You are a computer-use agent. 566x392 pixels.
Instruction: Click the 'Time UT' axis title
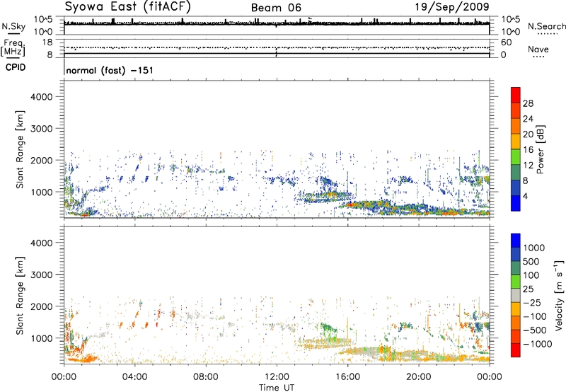tap(277, 388)
